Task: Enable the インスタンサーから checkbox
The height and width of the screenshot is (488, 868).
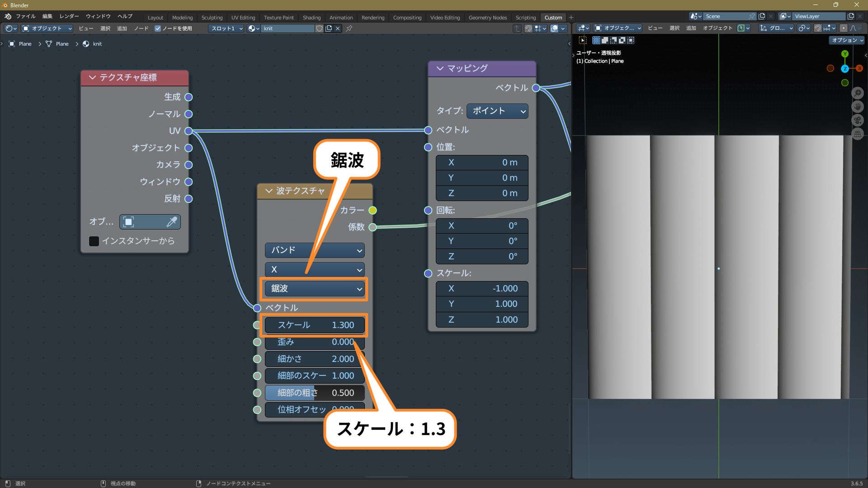Action: pyautogui.click(x=94, y=241)
